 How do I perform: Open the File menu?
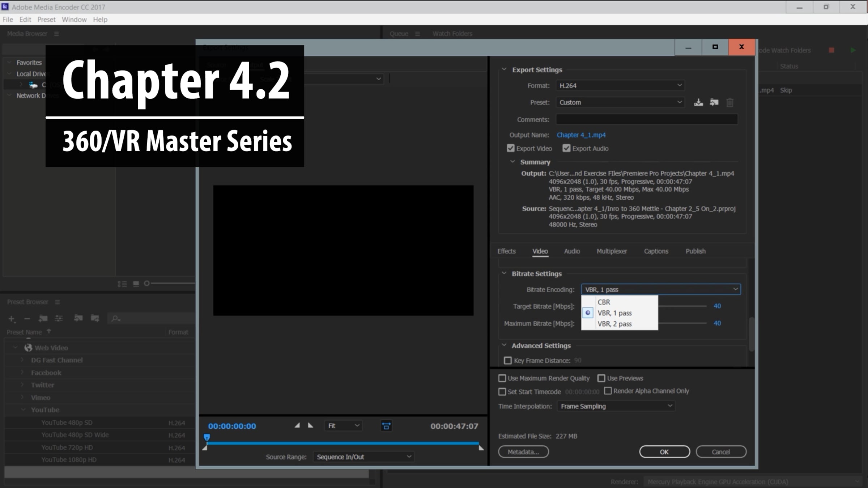point(8,20)
